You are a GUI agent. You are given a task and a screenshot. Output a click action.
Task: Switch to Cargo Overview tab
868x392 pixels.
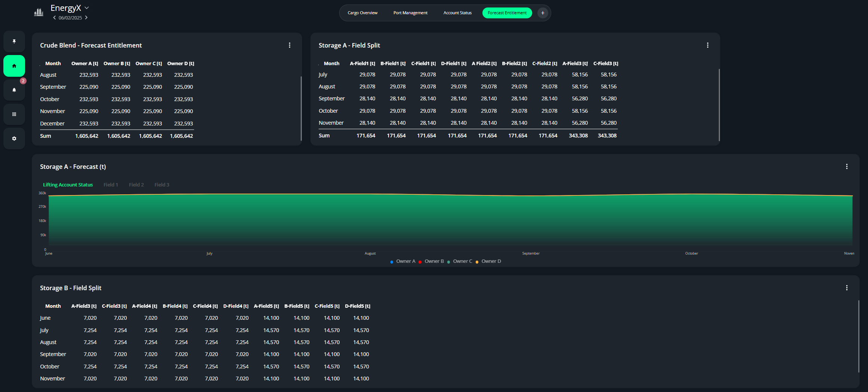coord(362,13)
